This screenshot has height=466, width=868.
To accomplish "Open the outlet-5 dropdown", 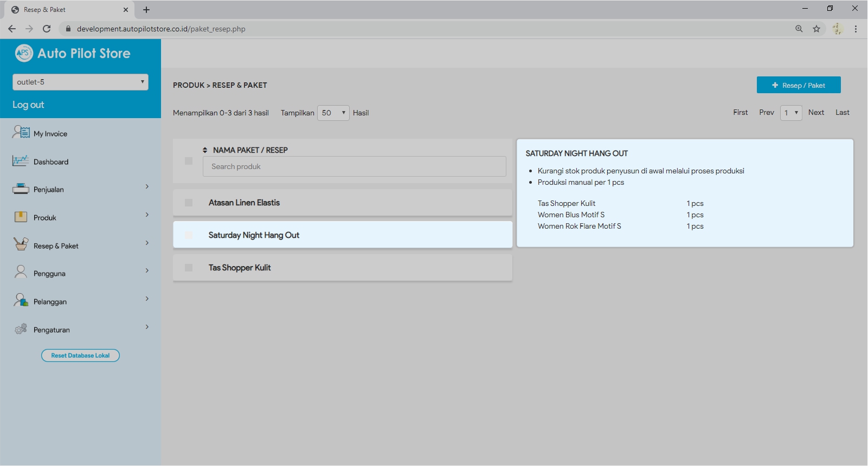I will pyautogui.click(x=80, y=82).
